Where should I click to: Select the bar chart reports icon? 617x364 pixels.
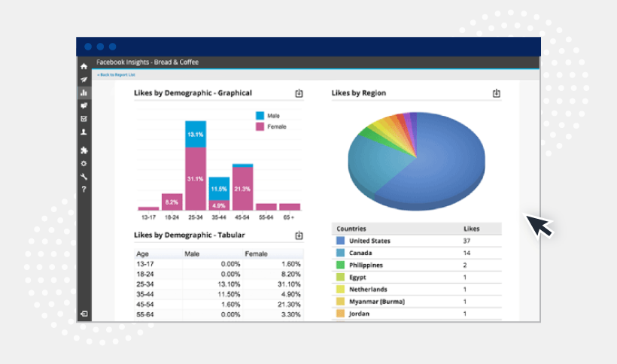coord(84,93)
